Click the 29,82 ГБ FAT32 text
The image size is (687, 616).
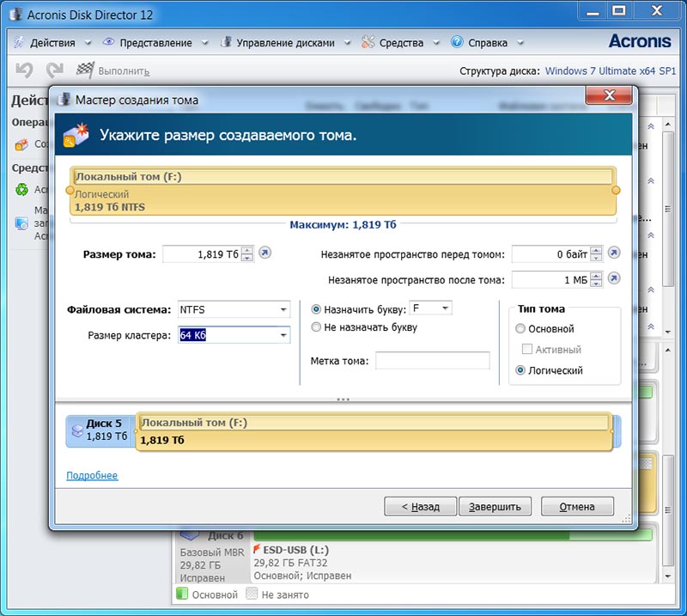[290, 563]
